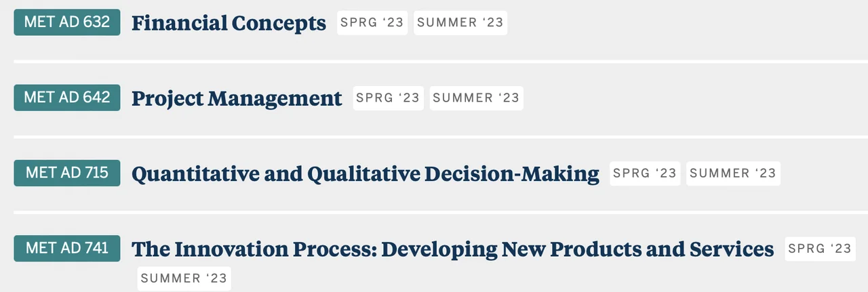
Task: Pick SPRG '23 tag for Decision-Making course
Action: click(x=645, y=173)
